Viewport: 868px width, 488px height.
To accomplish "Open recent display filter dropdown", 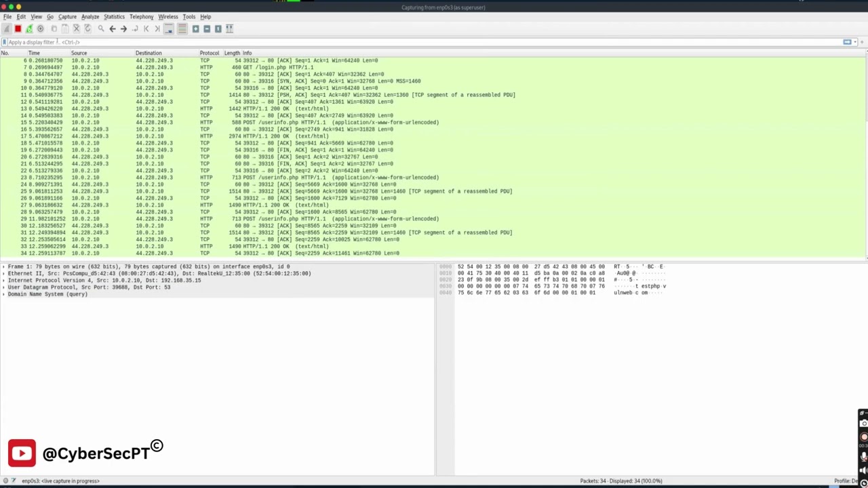I will click(854, 42).
